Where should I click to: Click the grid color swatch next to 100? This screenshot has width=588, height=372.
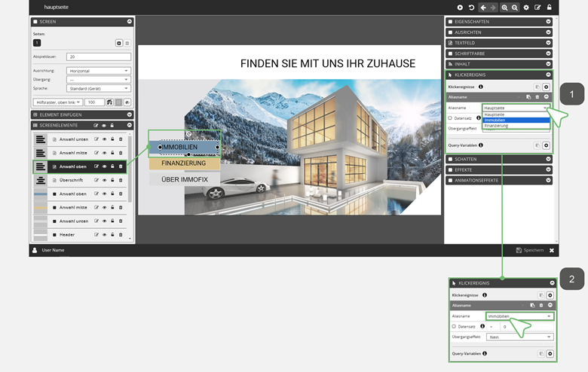118,102
